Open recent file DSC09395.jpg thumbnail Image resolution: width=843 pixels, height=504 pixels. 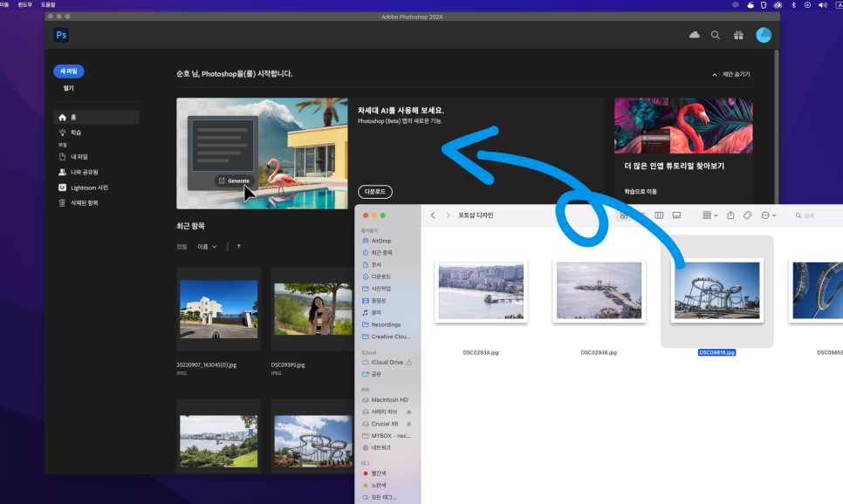(x=312, y=309)
